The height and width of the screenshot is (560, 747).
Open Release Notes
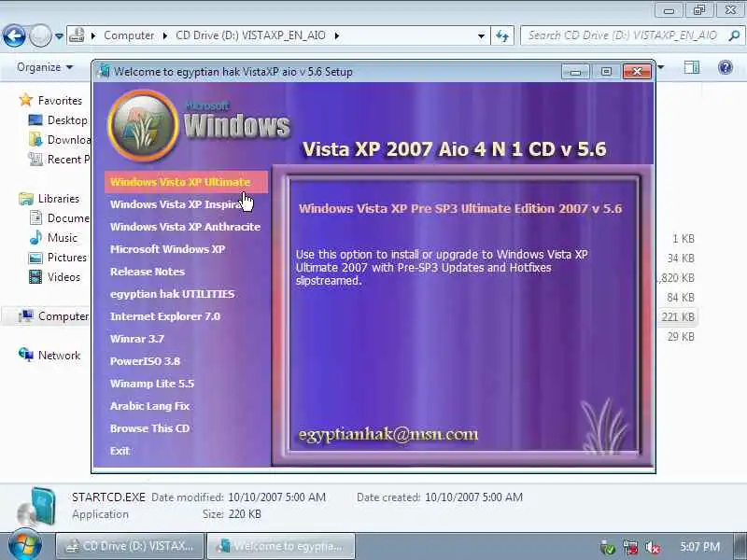pos(148,272)
